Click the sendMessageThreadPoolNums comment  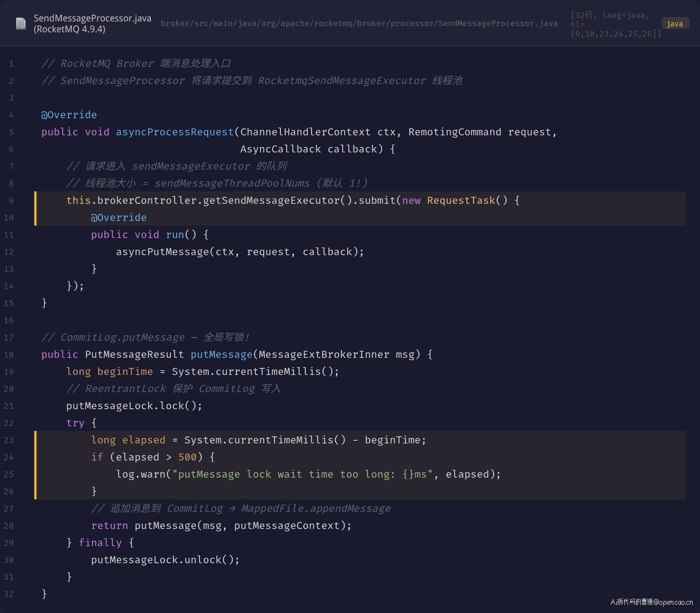tap(217, 183)
